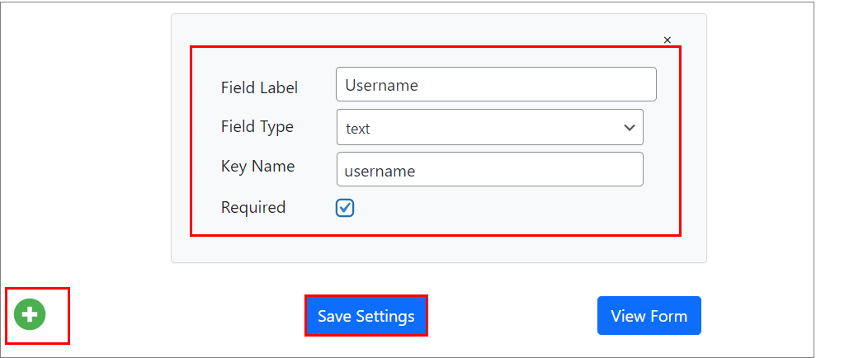Click the Field Type label text

257,127
